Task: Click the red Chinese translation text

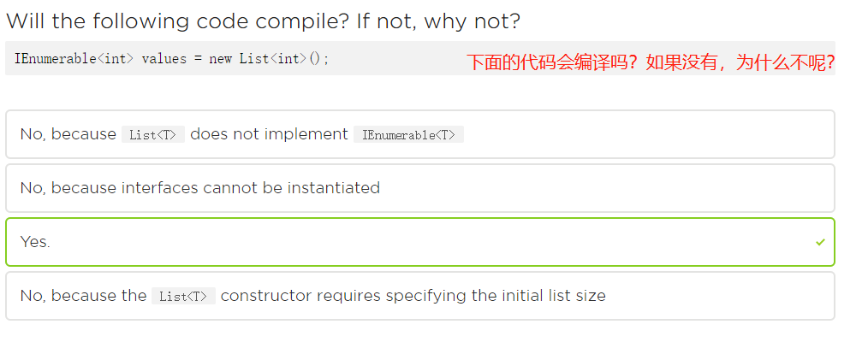Action: click(651, 62)
